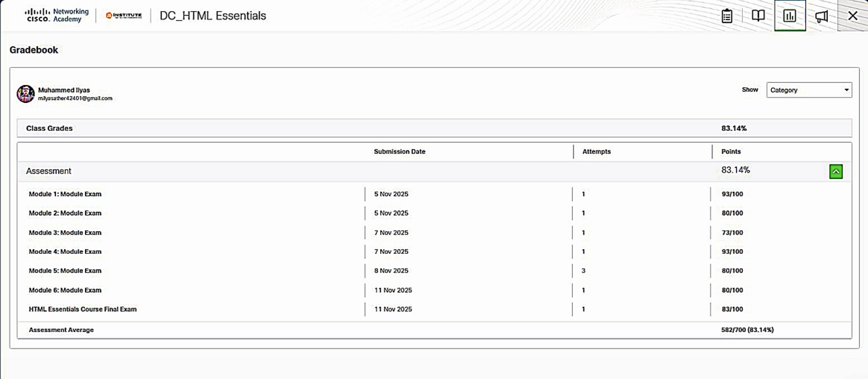Click Muhammed Ilyas profile avatar

(26, 94)
